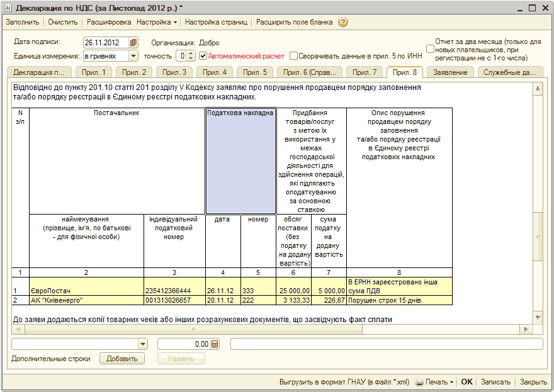Image resolution: width=554 pixels, height=392 pixels.
Task: Click Записать to save
Action: tap(495, 382)
